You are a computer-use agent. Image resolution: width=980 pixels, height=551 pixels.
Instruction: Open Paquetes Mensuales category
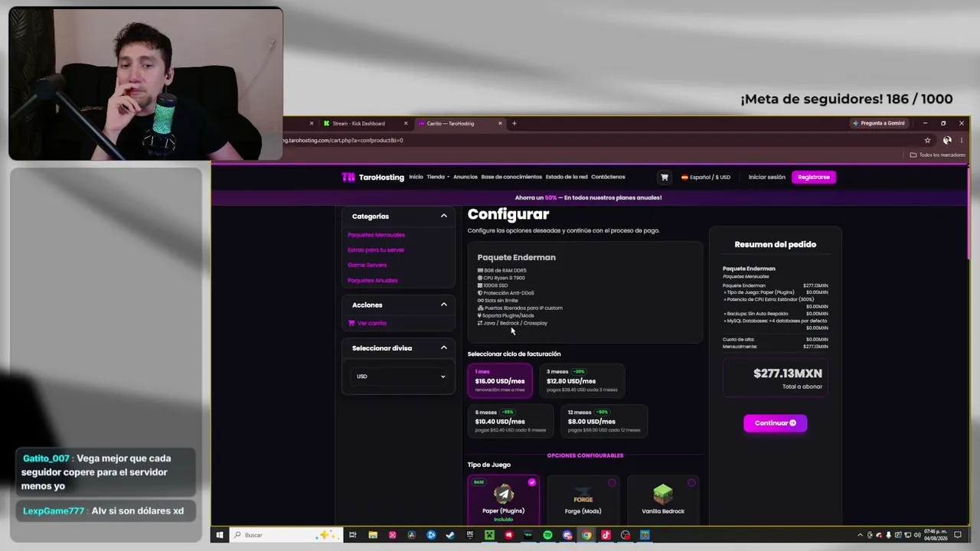point(376,235)
